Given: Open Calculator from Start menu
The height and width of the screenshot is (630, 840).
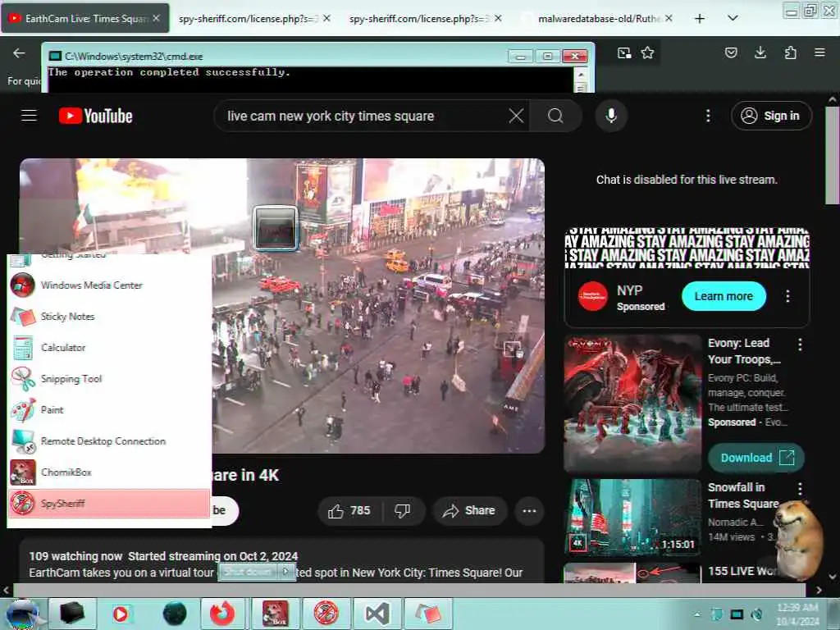Looking at the screenshot, I should pos(109,347).
